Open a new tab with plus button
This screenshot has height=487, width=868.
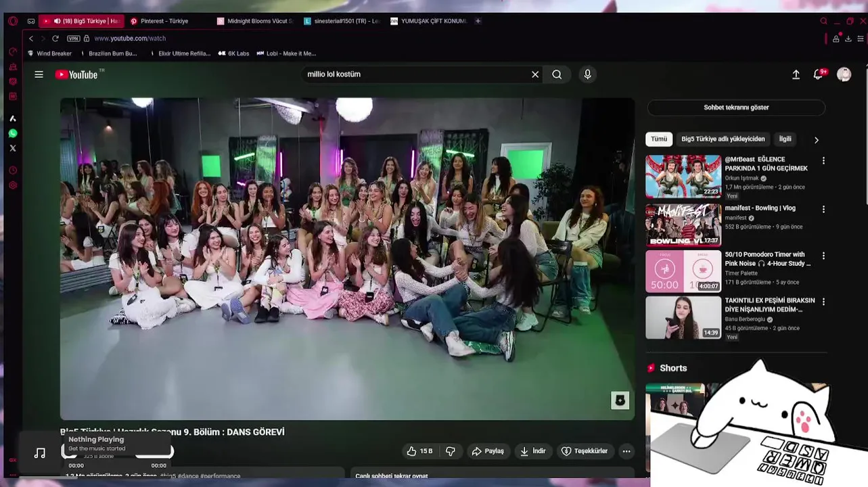[478, 21]
